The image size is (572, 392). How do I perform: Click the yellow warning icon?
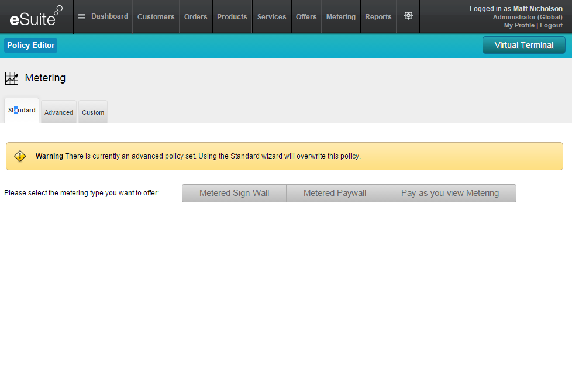(20, 156)
